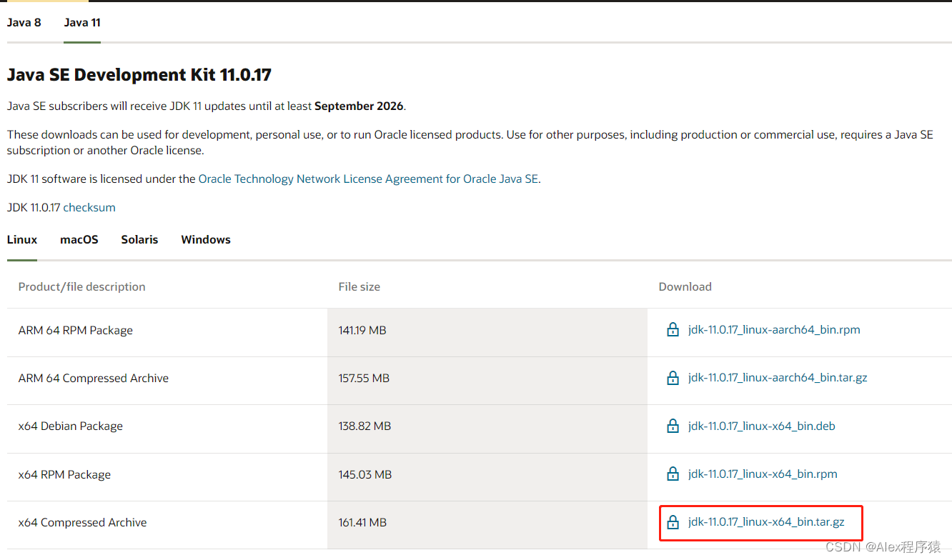Click lock icon beside linux-aarch64_bin.tar.gz
This screenshot has height=560, width=952.
(673, 378)
